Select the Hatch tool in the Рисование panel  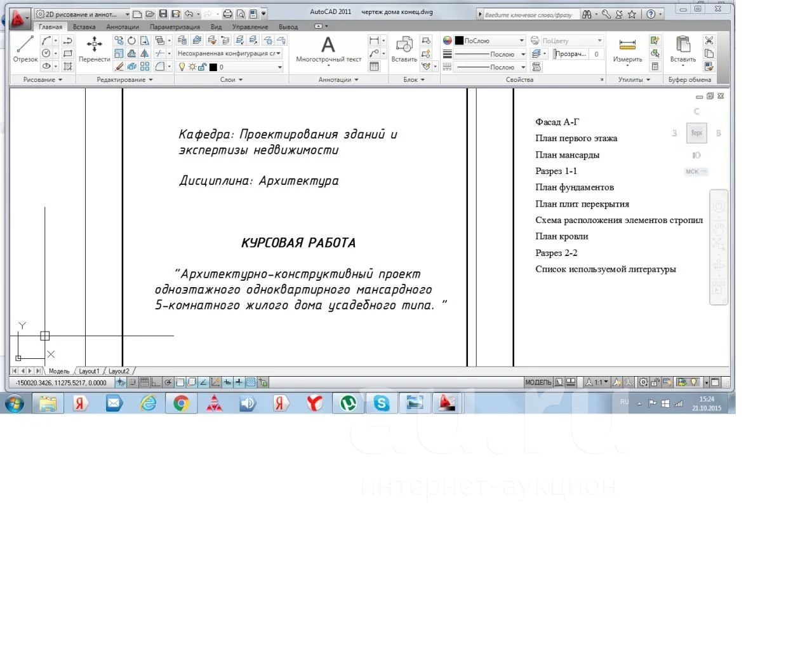coord(68,66)
